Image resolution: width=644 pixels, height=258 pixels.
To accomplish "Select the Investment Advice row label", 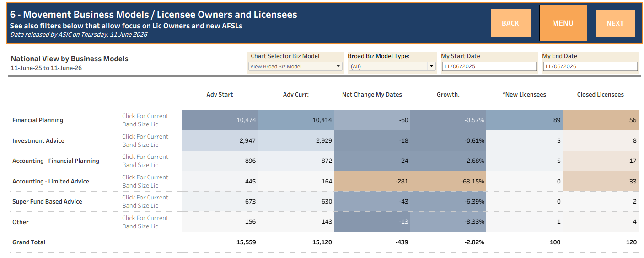I will [38, 140].
